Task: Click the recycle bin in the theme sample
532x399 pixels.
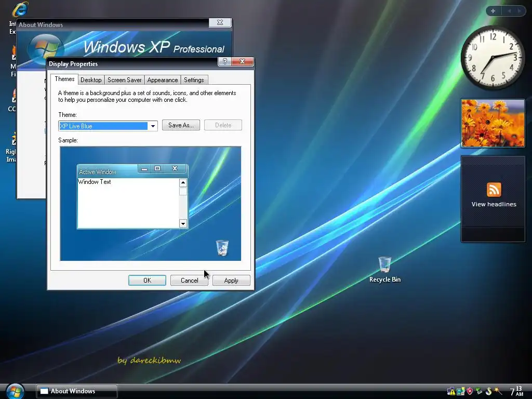Action: (222, 248)
